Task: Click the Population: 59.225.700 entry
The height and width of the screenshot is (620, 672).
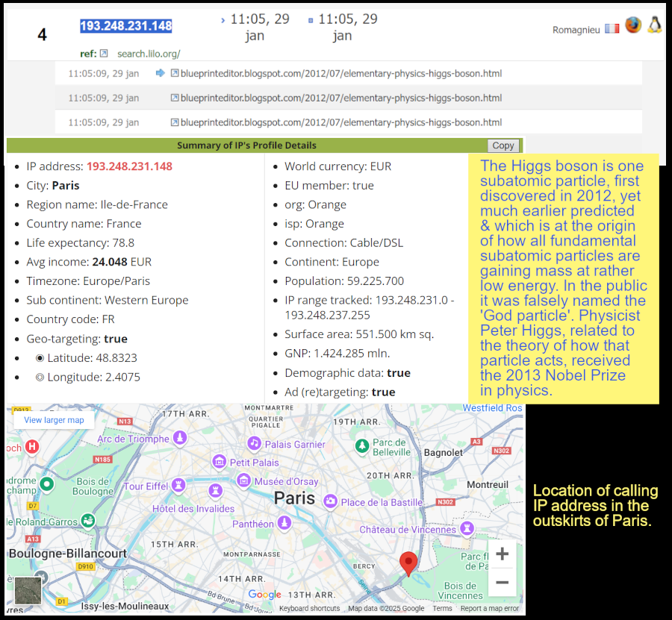Action: [344, 281]
